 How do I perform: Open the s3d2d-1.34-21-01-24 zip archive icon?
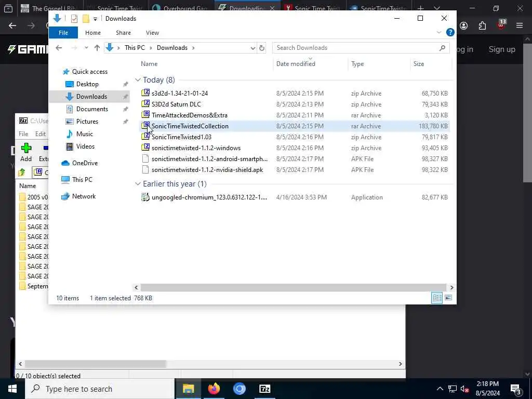coord(145,93)
